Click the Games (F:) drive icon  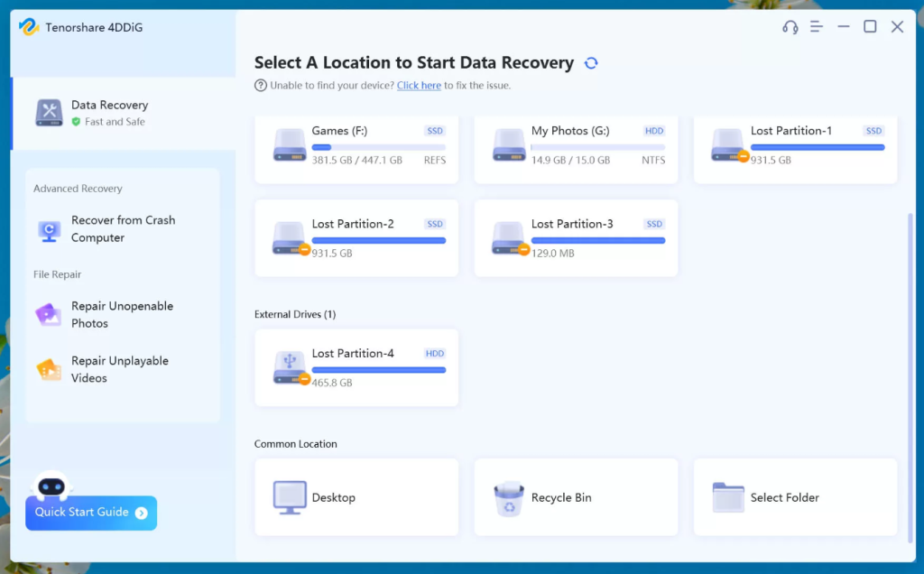[x=290, y=145]
